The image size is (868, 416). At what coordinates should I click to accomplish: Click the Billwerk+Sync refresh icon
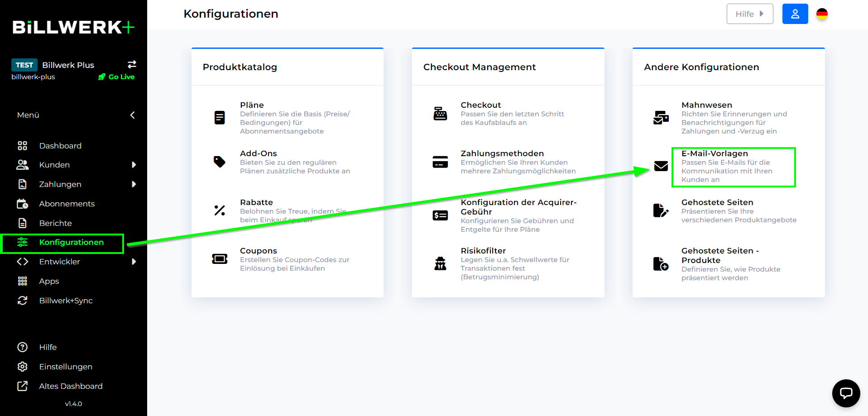22,301
